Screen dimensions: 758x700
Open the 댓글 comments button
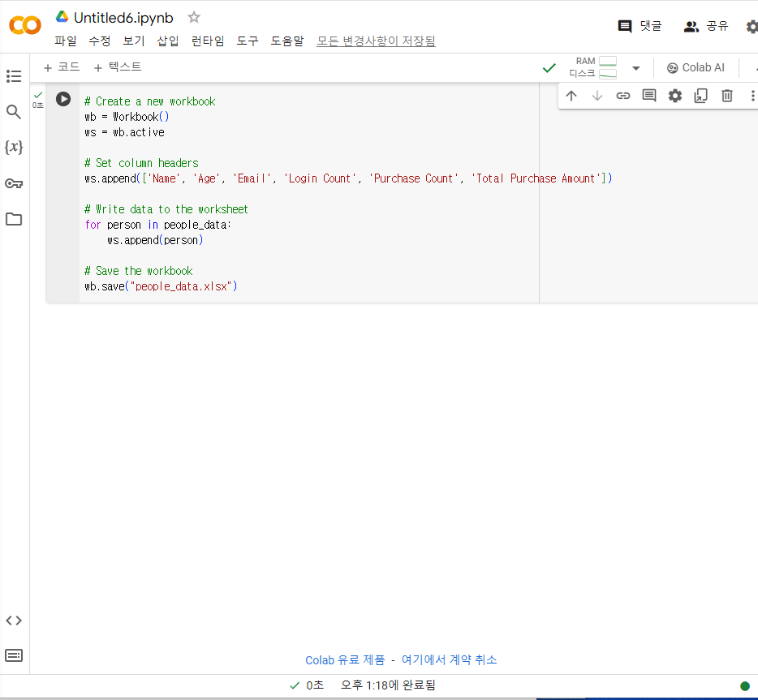tap(640, 26)
